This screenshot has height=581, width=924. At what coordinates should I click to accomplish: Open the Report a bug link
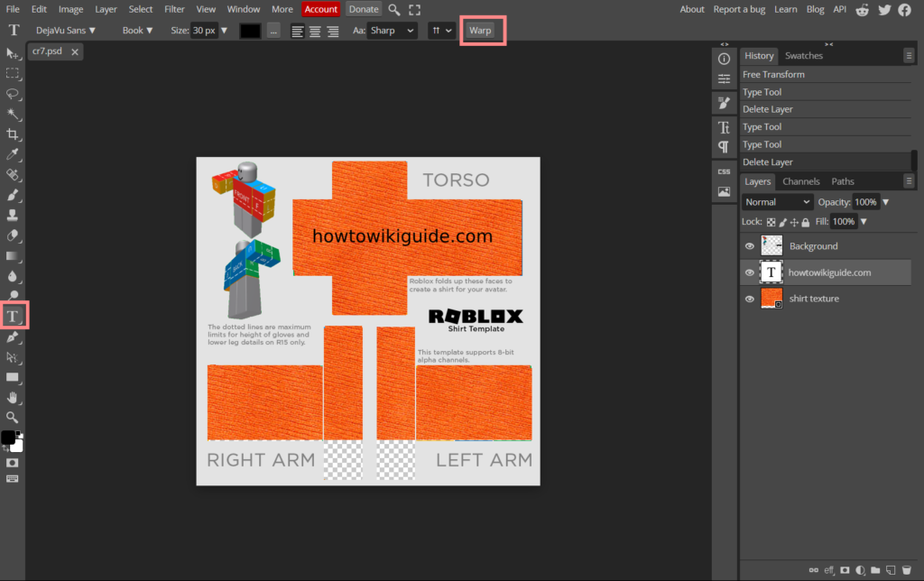739,9
